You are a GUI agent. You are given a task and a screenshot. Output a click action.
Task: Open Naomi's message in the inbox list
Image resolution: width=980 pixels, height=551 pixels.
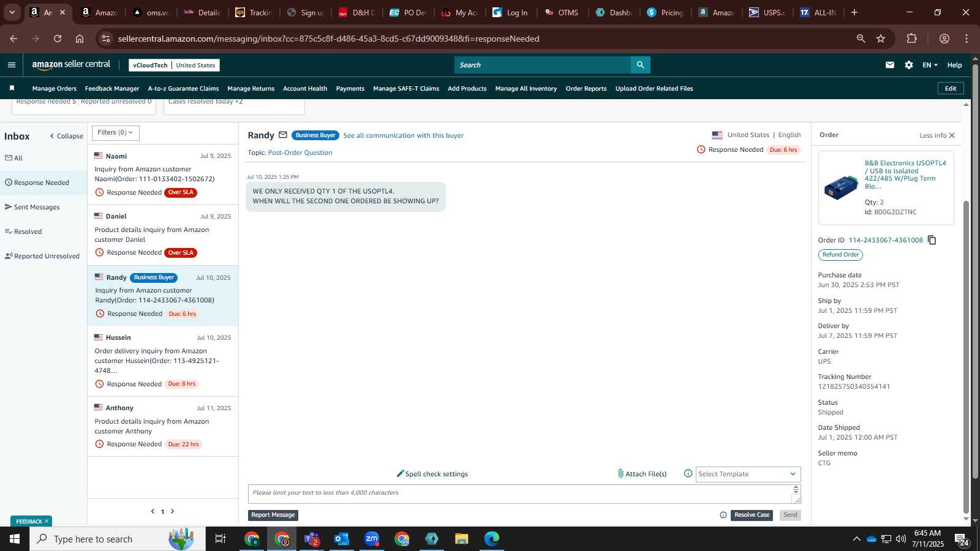coord(163,174)
